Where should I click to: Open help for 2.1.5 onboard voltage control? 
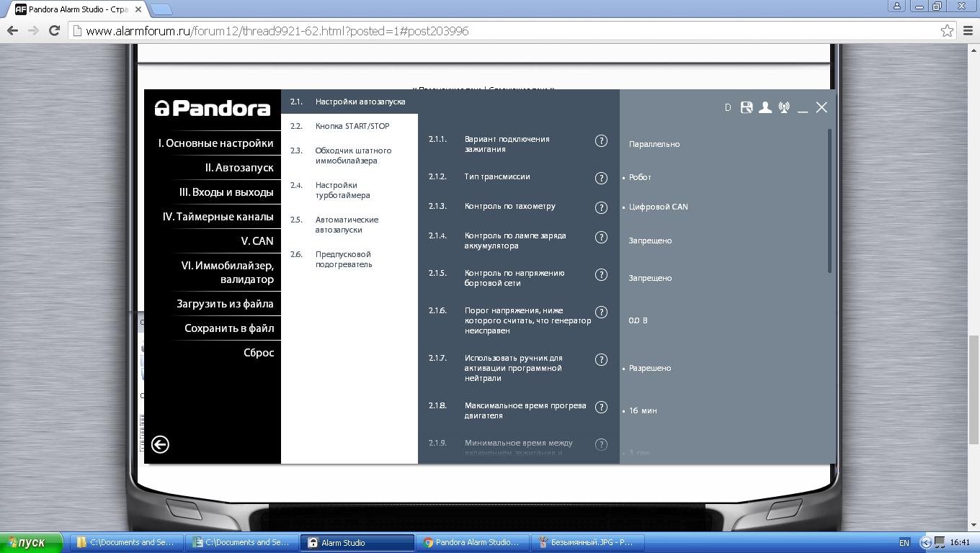(x=601, y=274)
